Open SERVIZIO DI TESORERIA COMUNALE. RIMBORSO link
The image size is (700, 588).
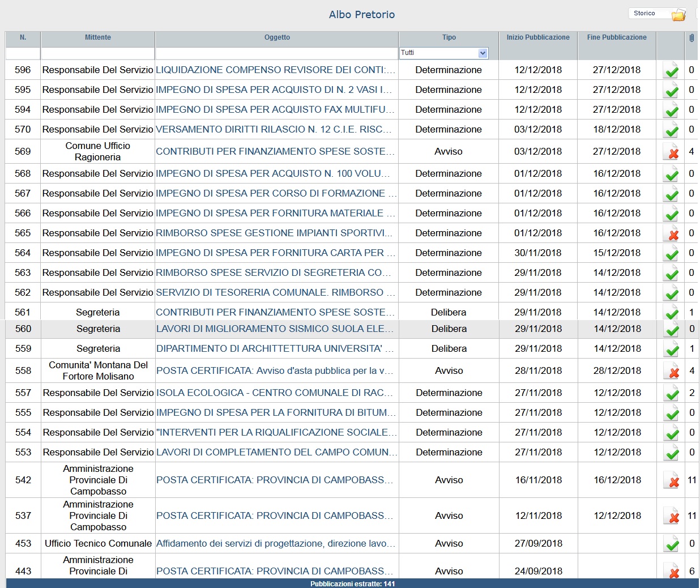(x=276, y=292)
